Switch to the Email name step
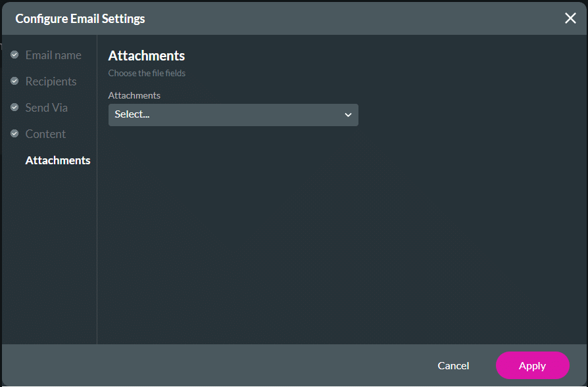This screenshot has width=588, height=387. click(53, 55)
